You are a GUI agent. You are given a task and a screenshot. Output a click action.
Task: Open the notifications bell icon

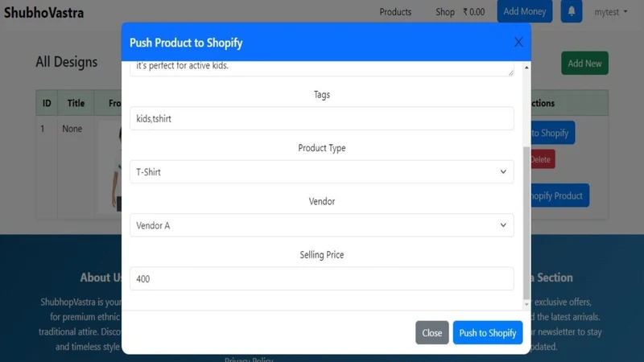click(572, 11)
